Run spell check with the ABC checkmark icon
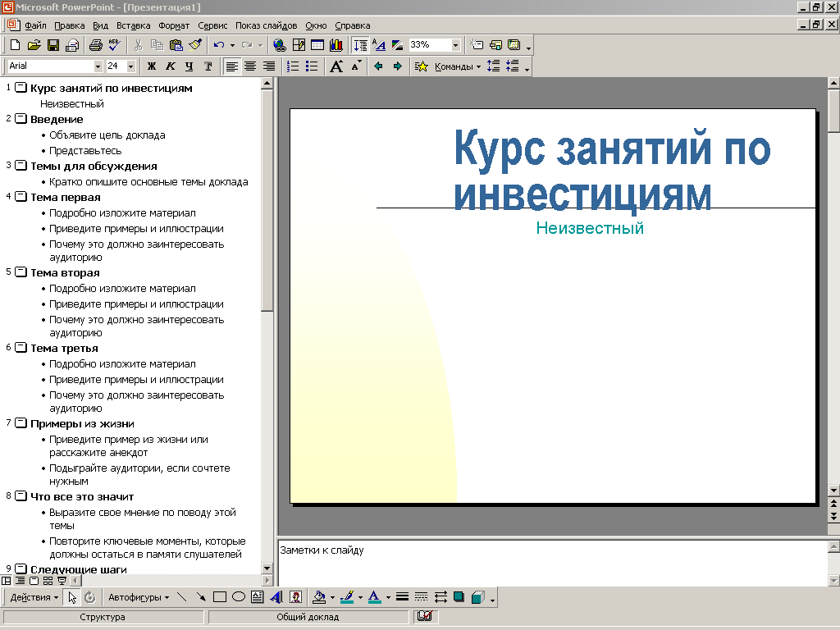This screenshot has width=840, height=630. click(x=115, y=45)
